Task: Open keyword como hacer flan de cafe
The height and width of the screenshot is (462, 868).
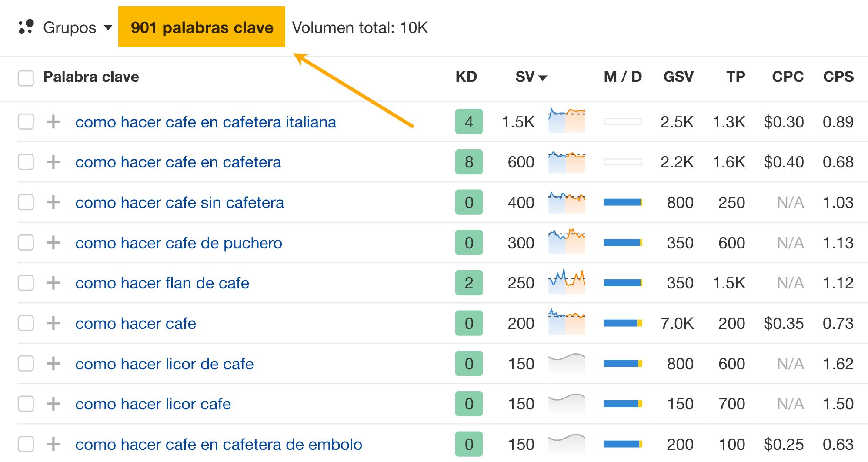Action: pyautogui.click(x=162, y=283)
